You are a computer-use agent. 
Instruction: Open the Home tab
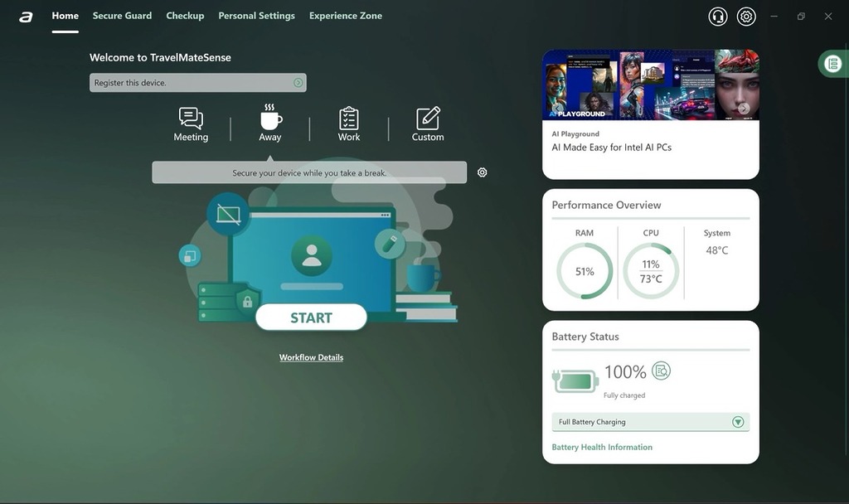(65, 16)
